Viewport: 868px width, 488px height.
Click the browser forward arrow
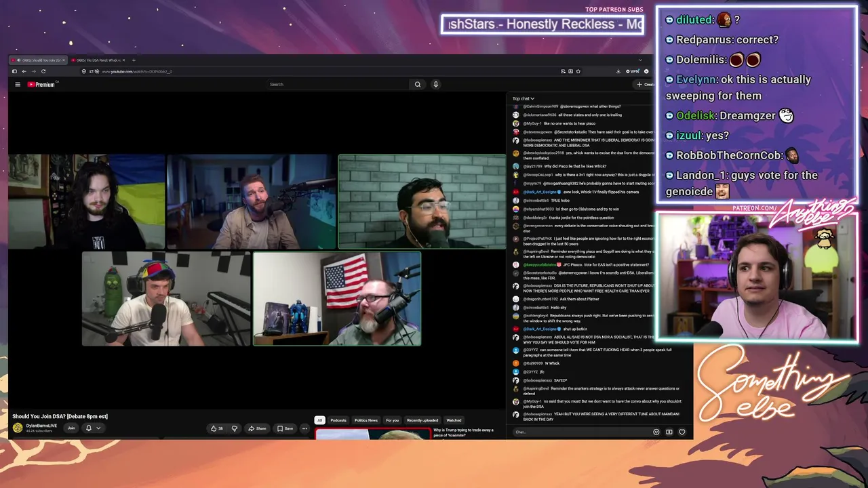(x=33, y=71)
